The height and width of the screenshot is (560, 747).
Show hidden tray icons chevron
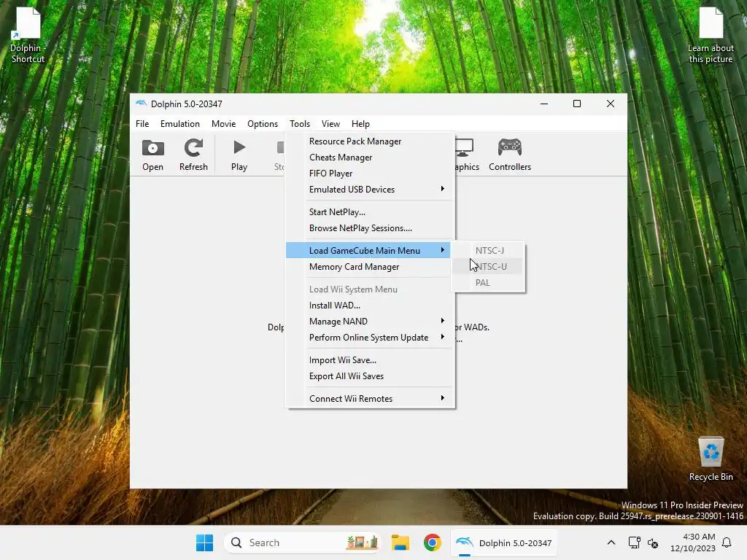[x=611, y=542]
